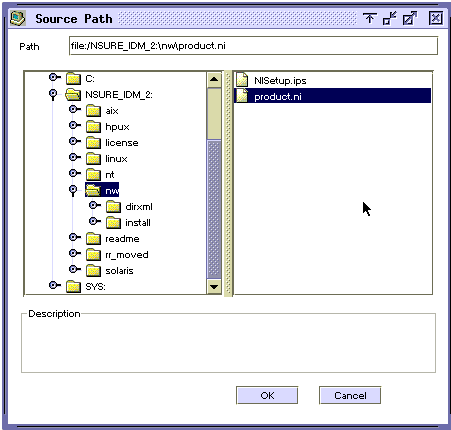Click the install folder icon
Screen dimensions: 451x430
click(x=113, y=223)
